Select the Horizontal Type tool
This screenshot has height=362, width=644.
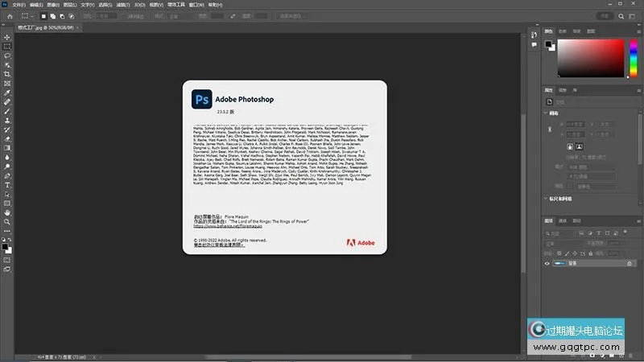(x=7, y=185)
